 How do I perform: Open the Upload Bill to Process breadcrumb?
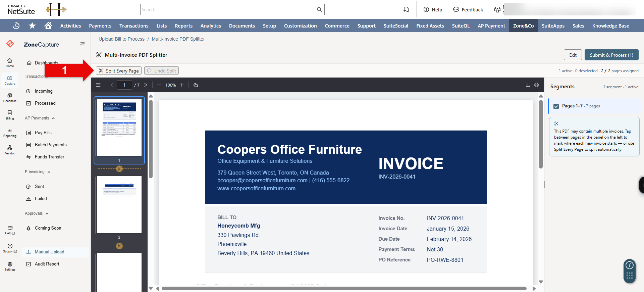coord(121,39)
